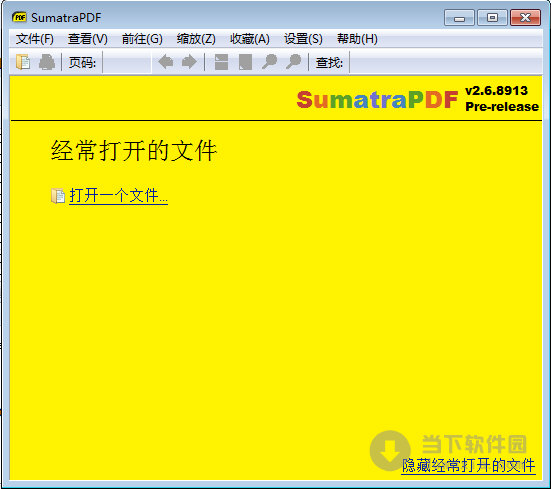
Task: Click the 隐藏经常打开的文件 link
Action: pos(468,465)
